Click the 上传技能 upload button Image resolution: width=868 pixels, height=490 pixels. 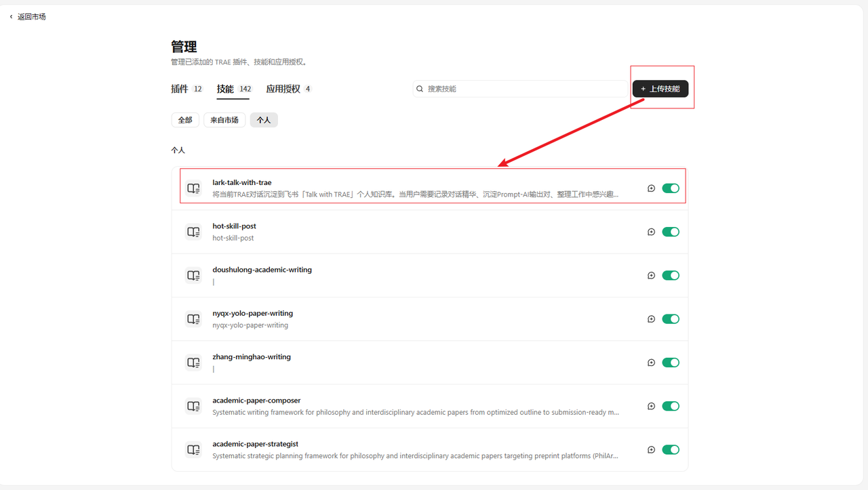pyautogui.click(x=660, y=89)
